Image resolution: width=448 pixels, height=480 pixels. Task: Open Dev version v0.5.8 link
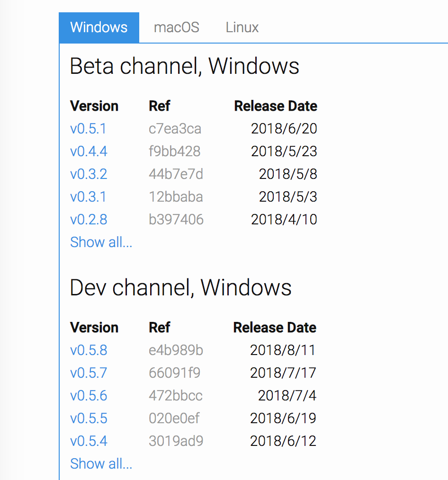pos(89,350)
